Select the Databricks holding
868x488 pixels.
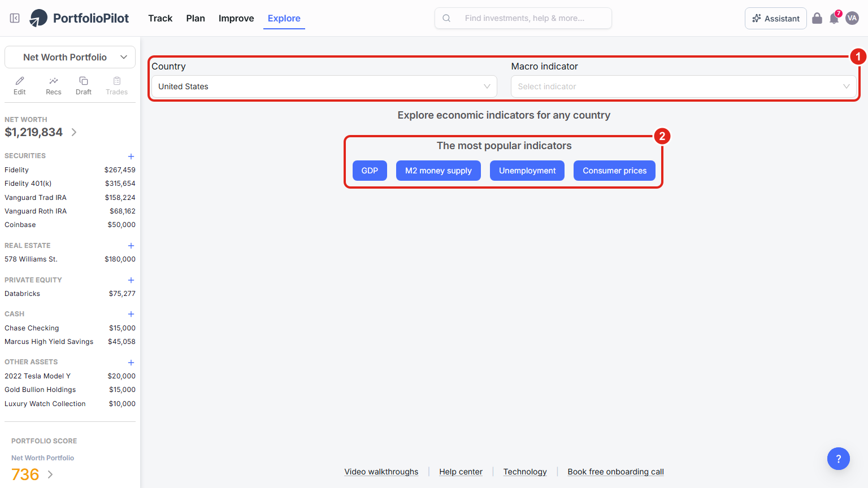pos(70,294)
